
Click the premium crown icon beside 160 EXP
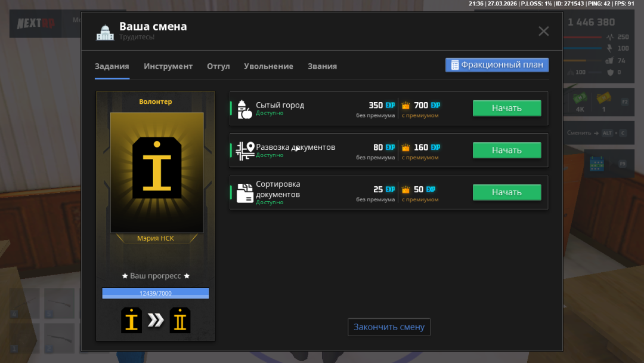pos(406,147)
